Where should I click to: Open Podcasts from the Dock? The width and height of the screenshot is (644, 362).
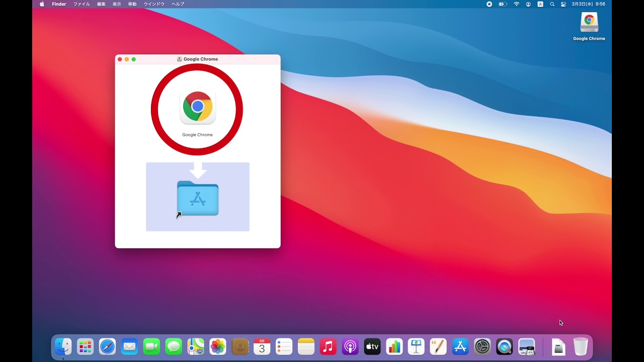[x=350, y=346]
